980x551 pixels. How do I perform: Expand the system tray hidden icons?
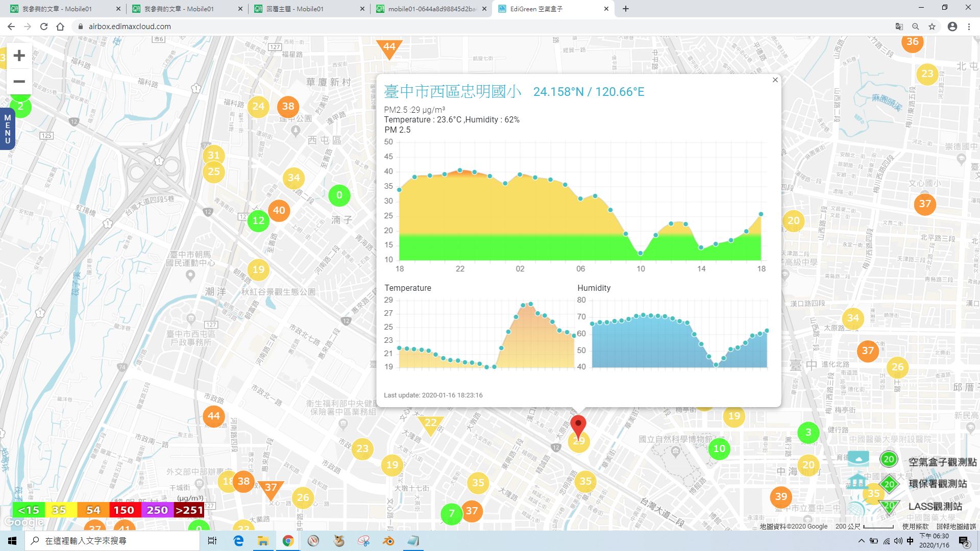click(x=862, y=541)
